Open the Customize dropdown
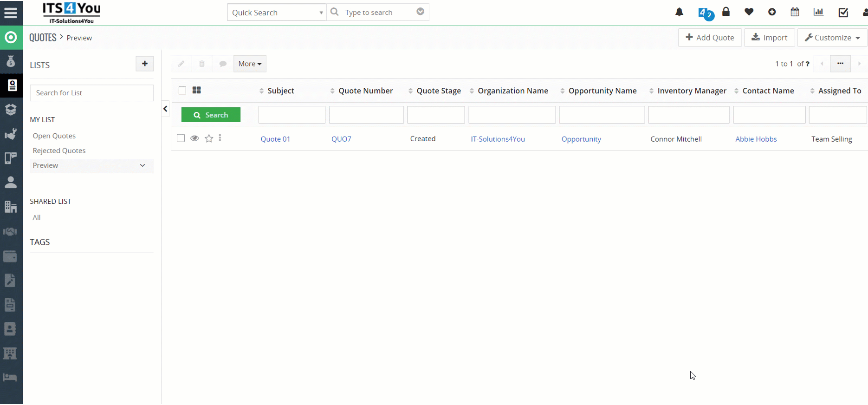 point(832,38)
